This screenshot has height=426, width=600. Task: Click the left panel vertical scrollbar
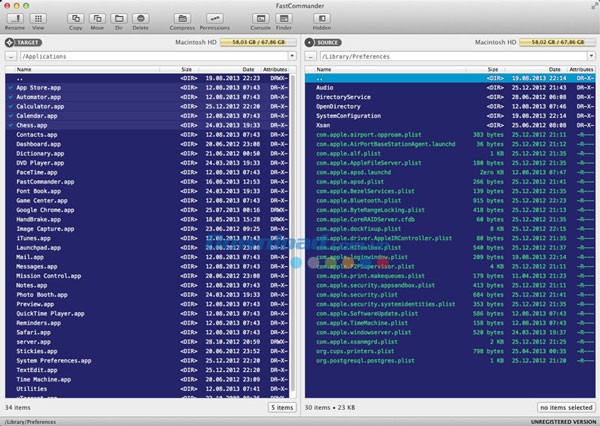293,233
